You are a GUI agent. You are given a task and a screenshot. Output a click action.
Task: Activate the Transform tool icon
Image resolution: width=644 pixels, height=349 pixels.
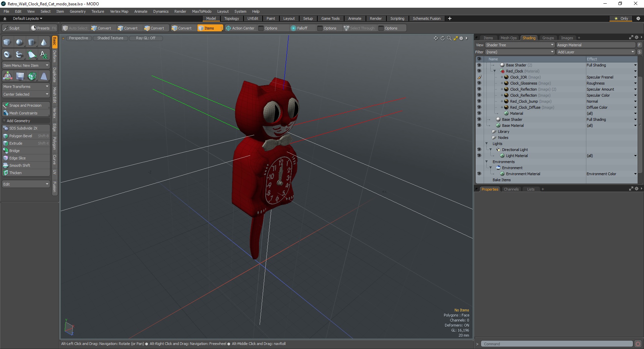point(7,76)
